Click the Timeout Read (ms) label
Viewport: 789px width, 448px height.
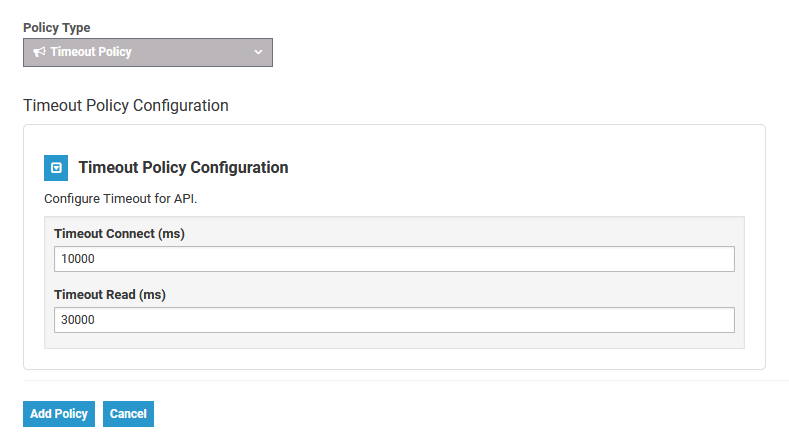tap(109, 295)
